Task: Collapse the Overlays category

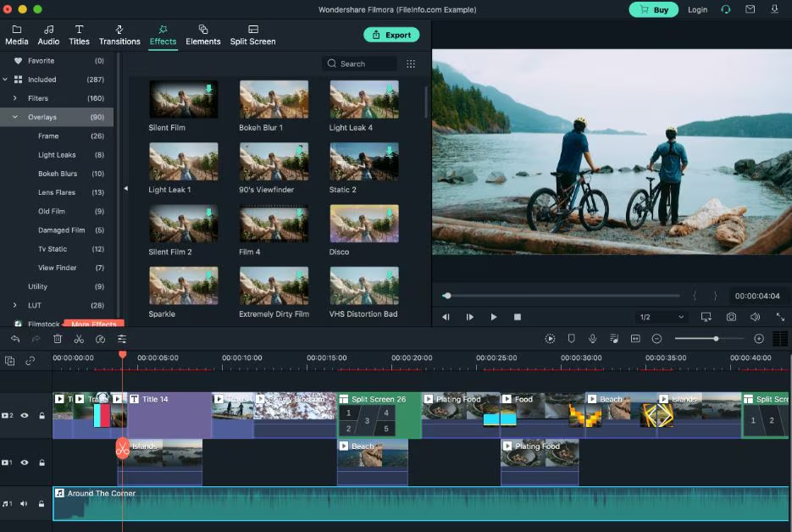Action: point(14,117)
